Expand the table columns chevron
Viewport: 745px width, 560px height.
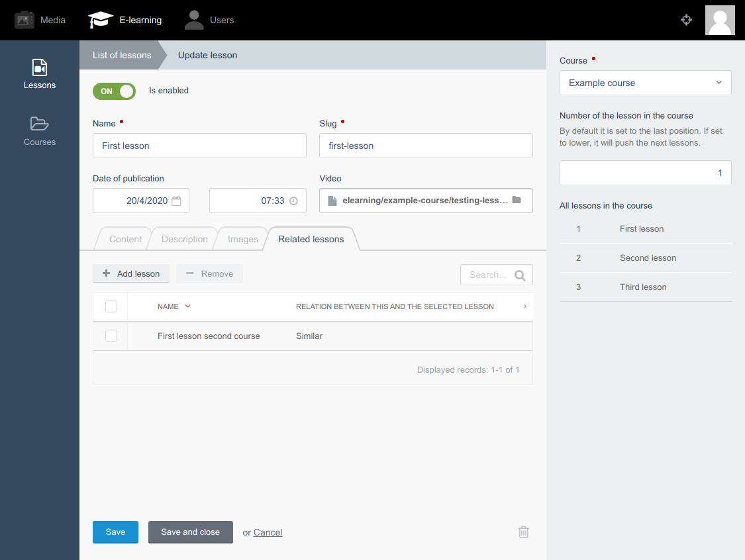point(525,306)
